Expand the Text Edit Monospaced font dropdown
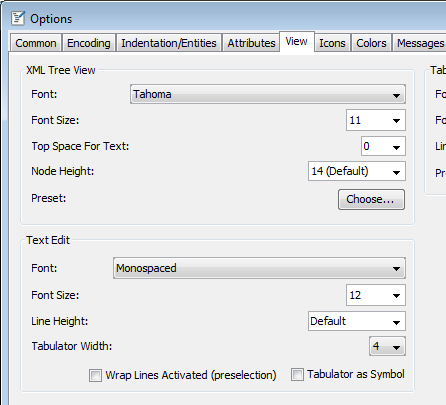Viewport: 446px width, 405px height. [259, 268]
